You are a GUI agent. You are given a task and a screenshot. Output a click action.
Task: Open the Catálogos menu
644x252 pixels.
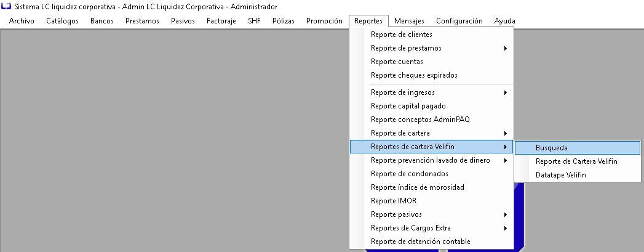point(62,21)
